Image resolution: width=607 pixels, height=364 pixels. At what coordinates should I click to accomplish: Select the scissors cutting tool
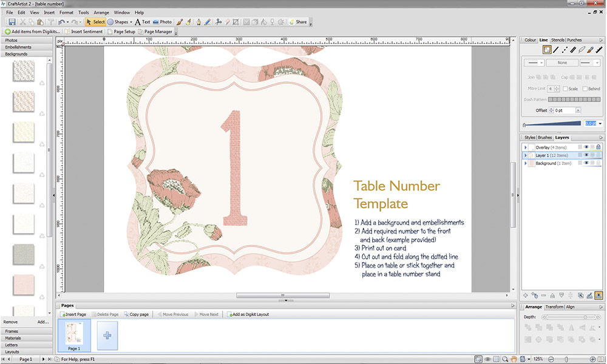(219, 22)
